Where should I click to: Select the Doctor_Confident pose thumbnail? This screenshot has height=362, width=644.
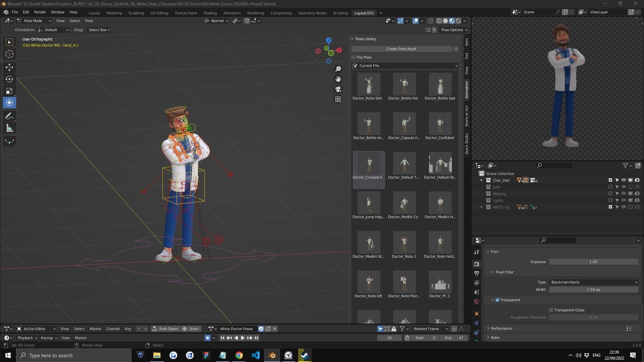440,124
